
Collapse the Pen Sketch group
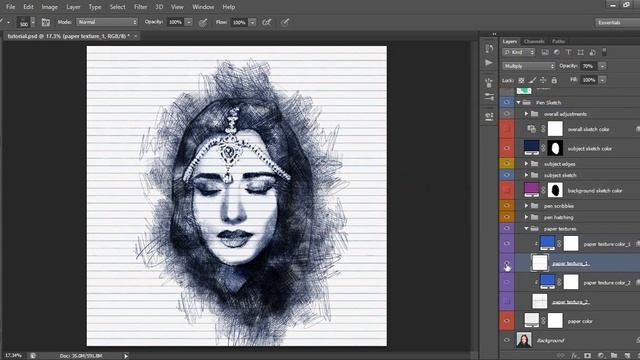(518, 102)
